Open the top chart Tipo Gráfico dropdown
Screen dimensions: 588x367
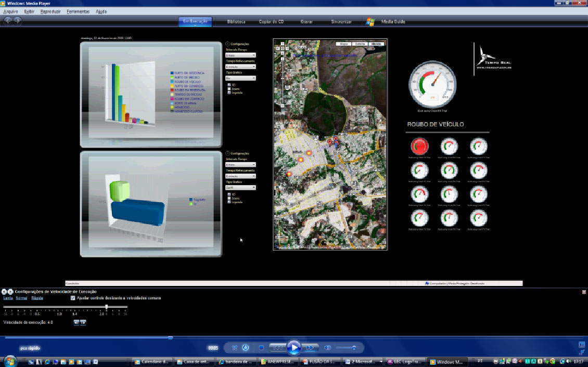(240, 78)
